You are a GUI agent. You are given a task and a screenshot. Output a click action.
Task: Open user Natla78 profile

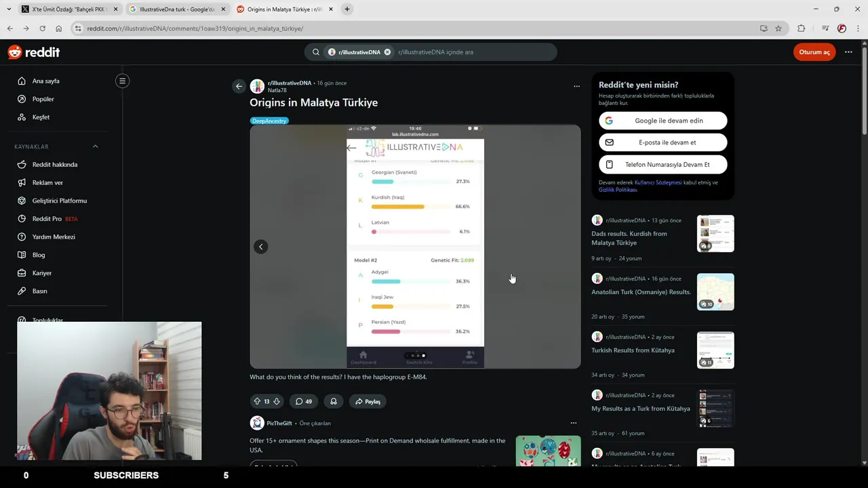[x=277, y=90]
